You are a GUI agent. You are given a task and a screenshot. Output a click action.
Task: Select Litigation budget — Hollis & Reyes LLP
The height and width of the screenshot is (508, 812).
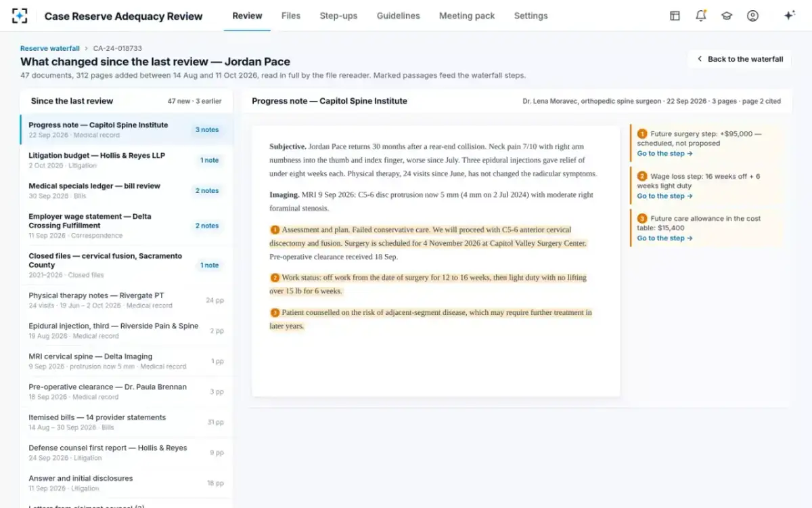(x=127, y=160)
